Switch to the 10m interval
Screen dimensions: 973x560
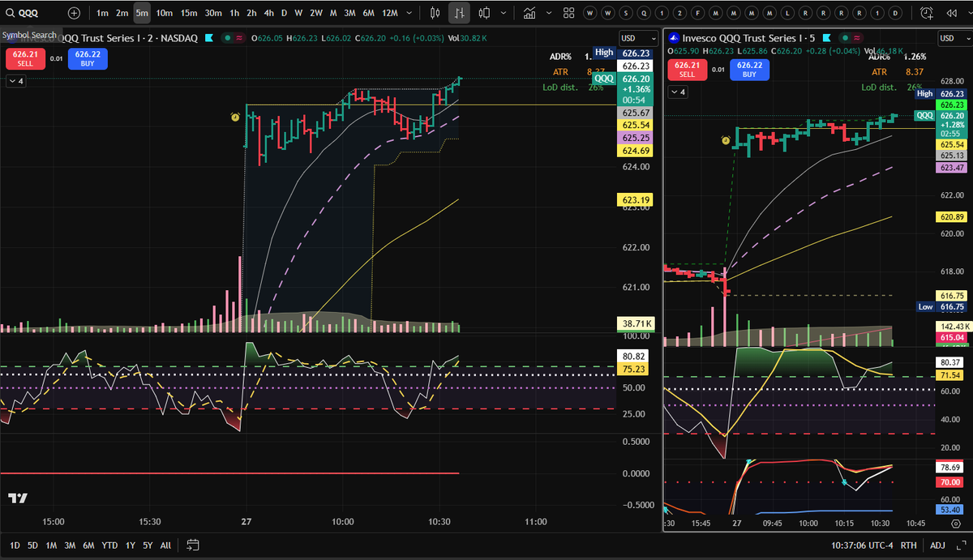point(165,13)
